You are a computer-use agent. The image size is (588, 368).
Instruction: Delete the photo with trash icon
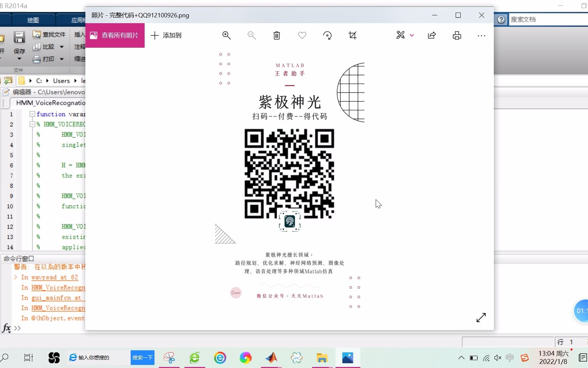(277, 35)
